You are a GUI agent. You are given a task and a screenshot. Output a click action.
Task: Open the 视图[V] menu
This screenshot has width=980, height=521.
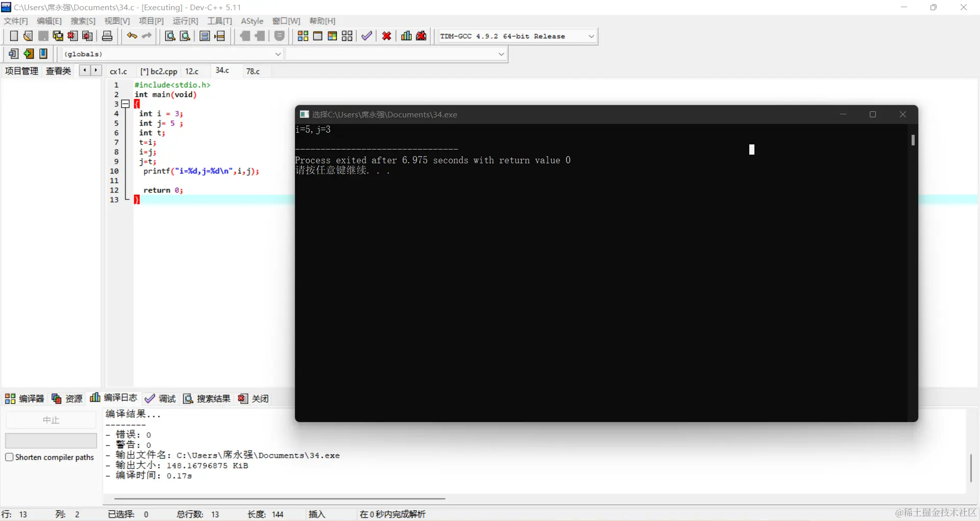tap(117, 21)
